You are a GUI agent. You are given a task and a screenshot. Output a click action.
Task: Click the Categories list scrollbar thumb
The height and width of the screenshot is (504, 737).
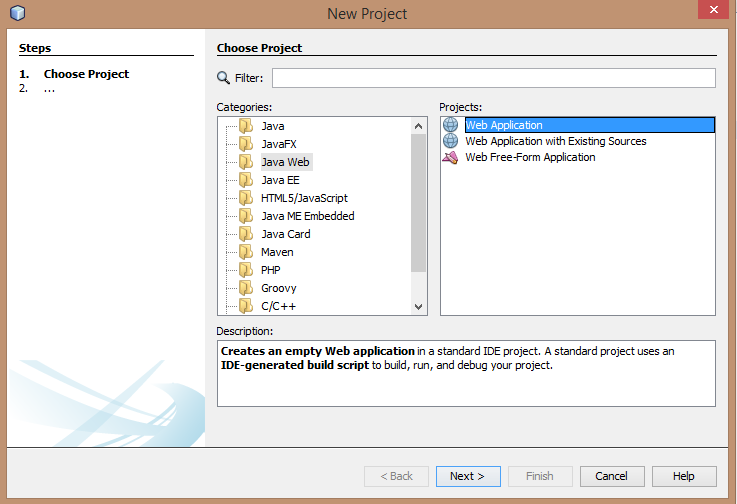click(x=418, y=203)
